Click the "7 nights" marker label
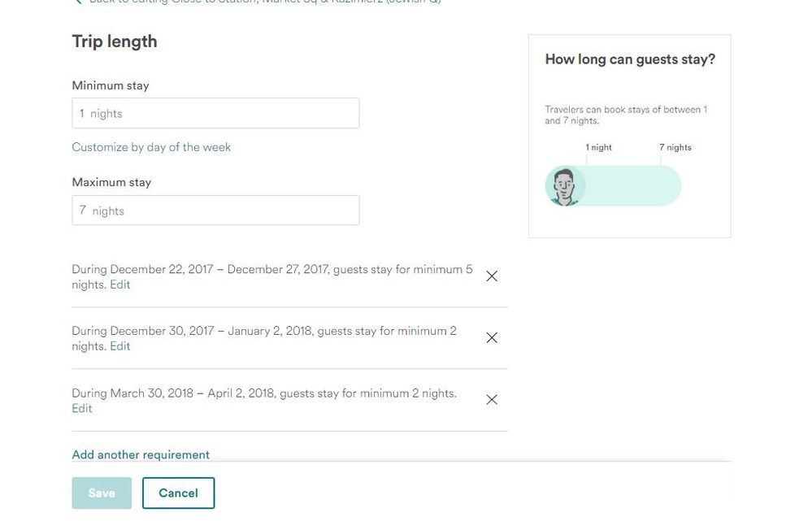The width and height of the screenshot is (812, 521). [x=675, y=148]
